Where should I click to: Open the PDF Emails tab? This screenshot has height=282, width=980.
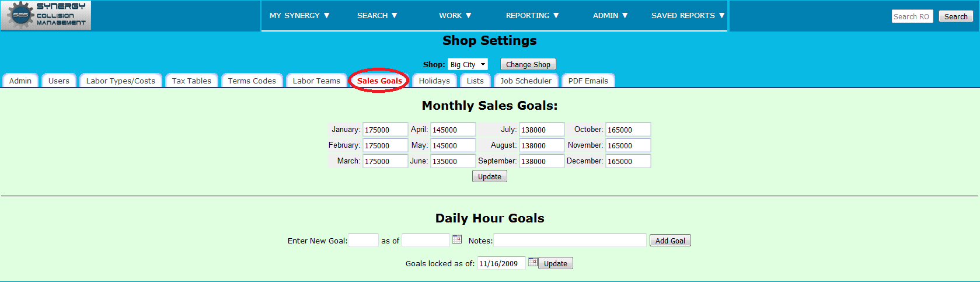coord(588,81)
